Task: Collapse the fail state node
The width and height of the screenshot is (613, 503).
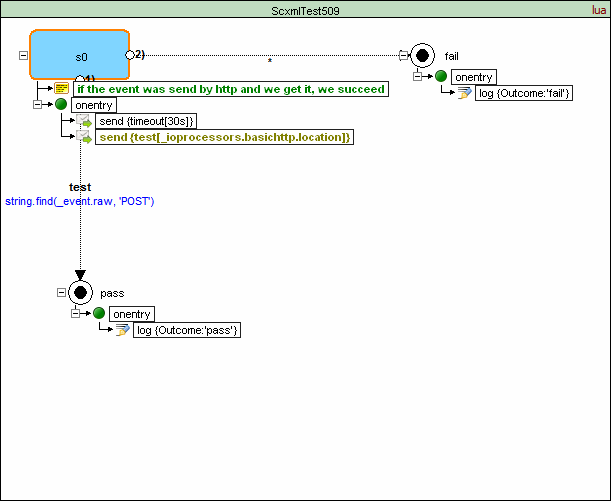Action: coord(403,56)
